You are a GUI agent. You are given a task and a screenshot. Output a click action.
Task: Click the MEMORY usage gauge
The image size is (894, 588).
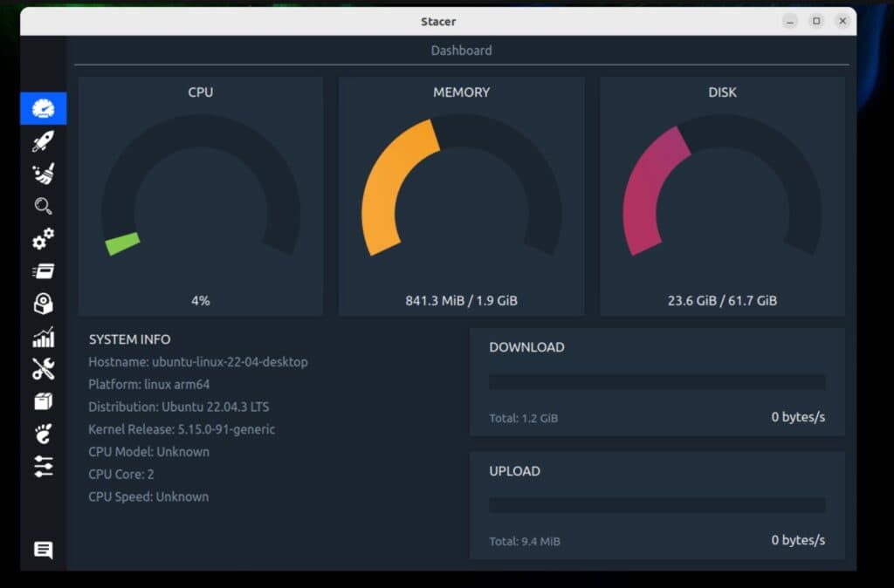(x=461, y=192)
